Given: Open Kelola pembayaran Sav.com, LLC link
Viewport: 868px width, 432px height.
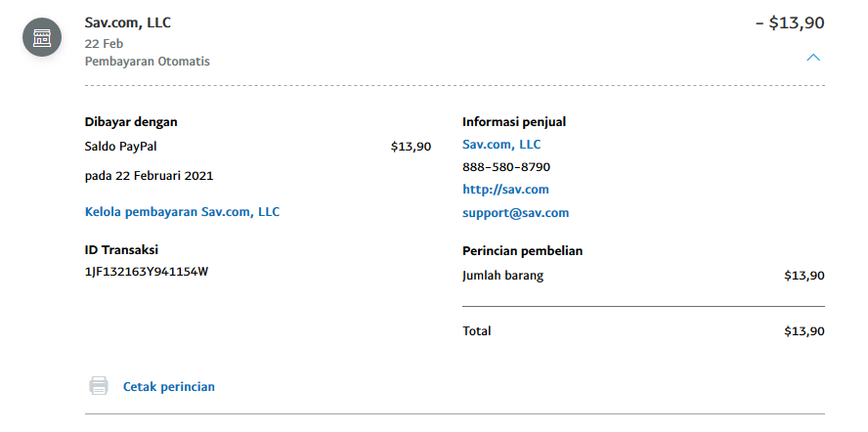Looking at the screenshot, I should [182, 211].
